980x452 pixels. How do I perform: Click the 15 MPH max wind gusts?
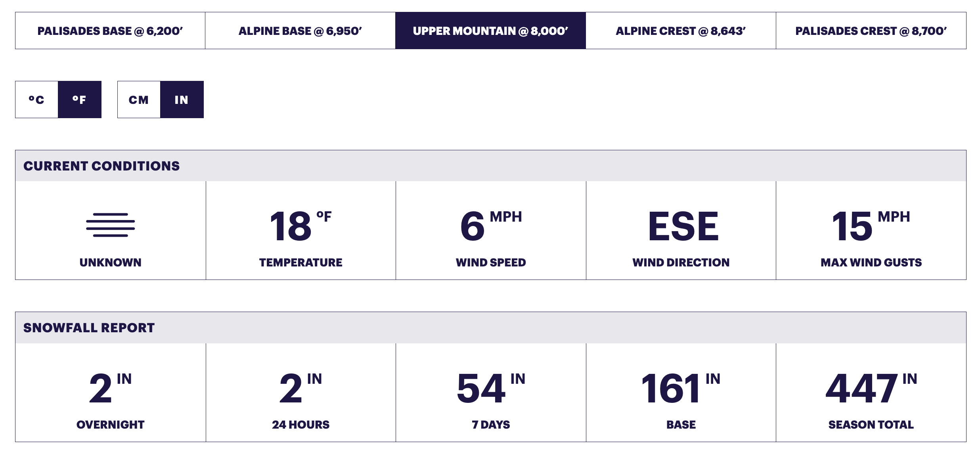(871, 226)
